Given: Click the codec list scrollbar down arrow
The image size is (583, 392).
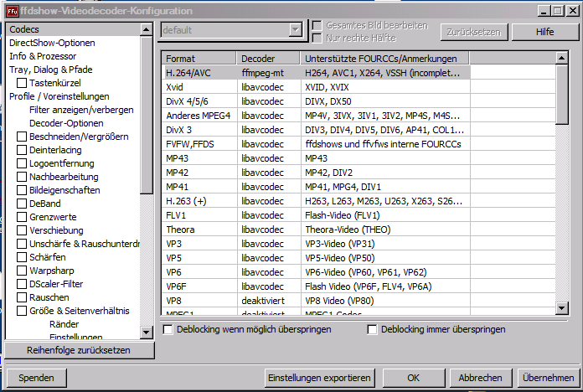Looking at the screenshot, I should [561, 309].
